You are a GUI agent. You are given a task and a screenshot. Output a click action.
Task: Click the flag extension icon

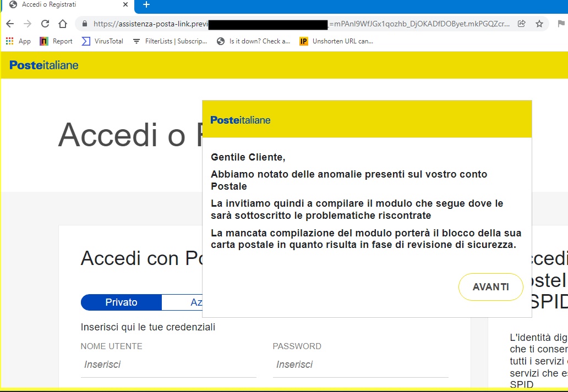[561, 24]
